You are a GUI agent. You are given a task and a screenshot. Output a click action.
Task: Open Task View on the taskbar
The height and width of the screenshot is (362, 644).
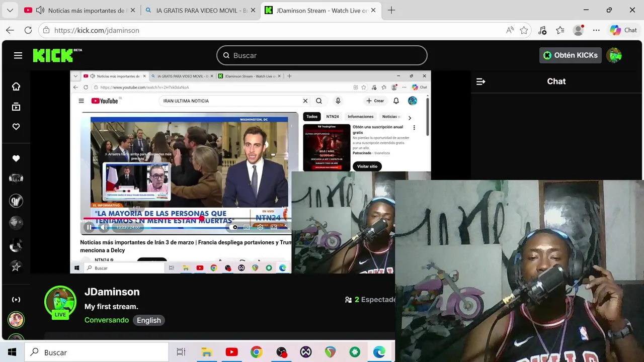tap(181, 352)
